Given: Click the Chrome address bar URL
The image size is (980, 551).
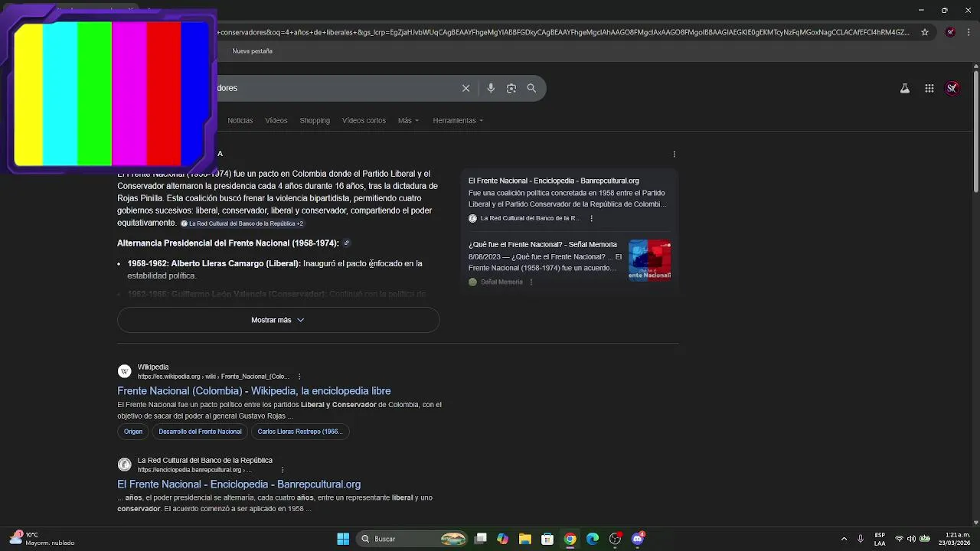Looking at the screenshot, I should point(563,32).
